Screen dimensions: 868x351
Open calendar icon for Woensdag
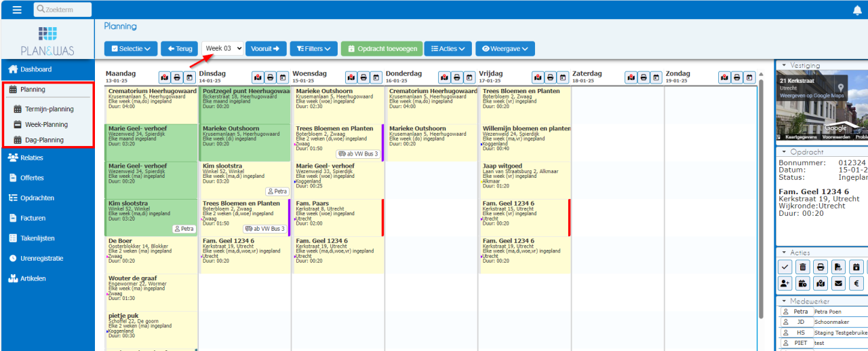(376, 77)
